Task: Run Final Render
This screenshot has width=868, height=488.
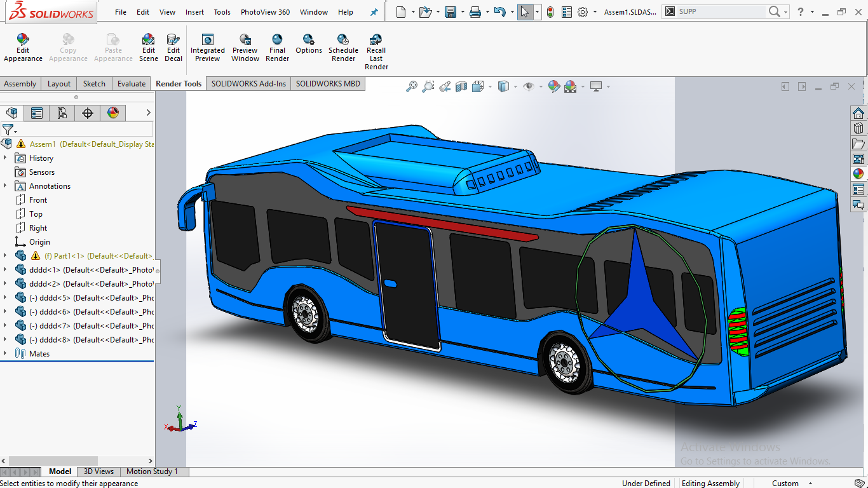Action: tap(277, 48)
